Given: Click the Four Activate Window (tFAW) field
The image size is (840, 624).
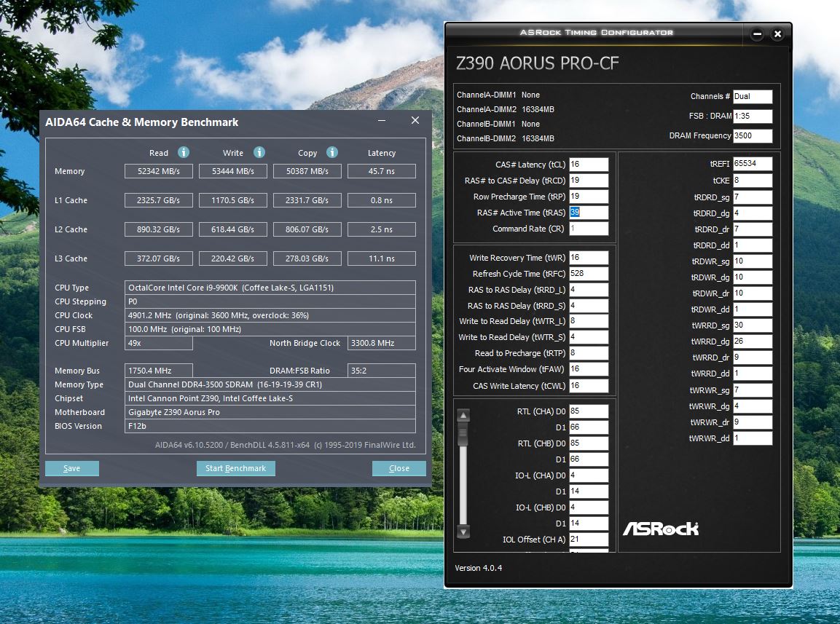Looking at the screenshot, I should click(589, 369).
